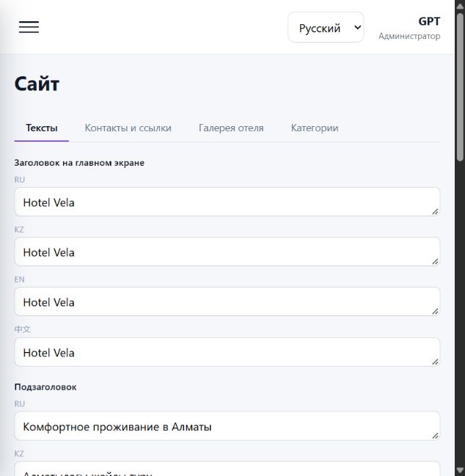Grab resize handle of RU heading textarea
The width and height of the screenshot is (465, 476).
click(435, 211)
